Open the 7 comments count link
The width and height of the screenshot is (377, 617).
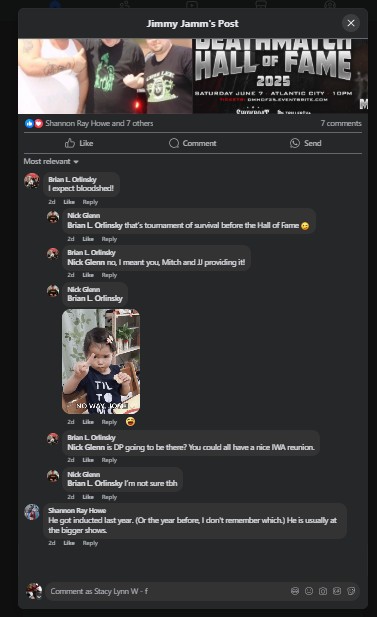341,123
